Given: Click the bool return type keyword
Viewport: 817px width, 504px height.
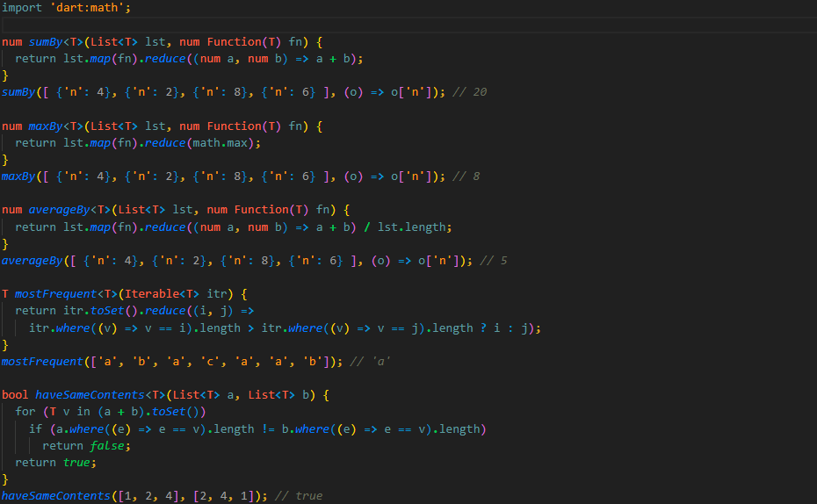Looking at the screenshot, I should [x=15, y=395].
